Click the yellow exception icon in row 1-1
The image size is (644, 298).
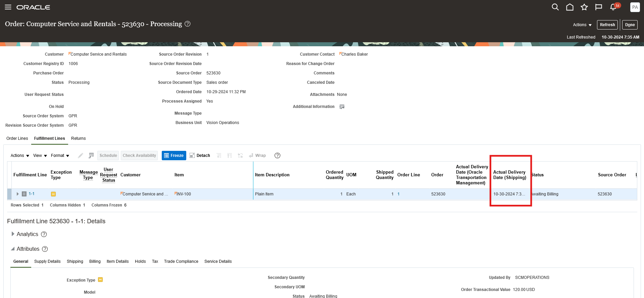pos(53,194)
